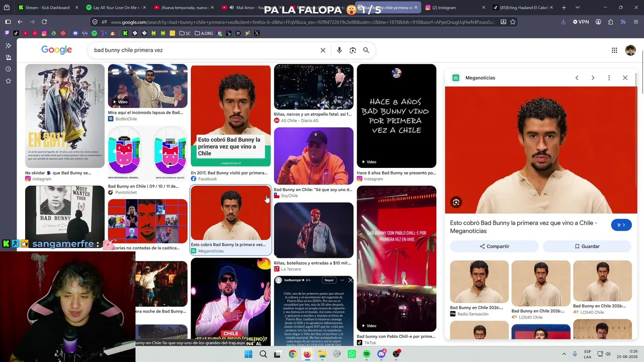Image resolution: width=644 pixels, height=362 pixels.
Task: Open the browser downloads panel
Action: point(563,22)
